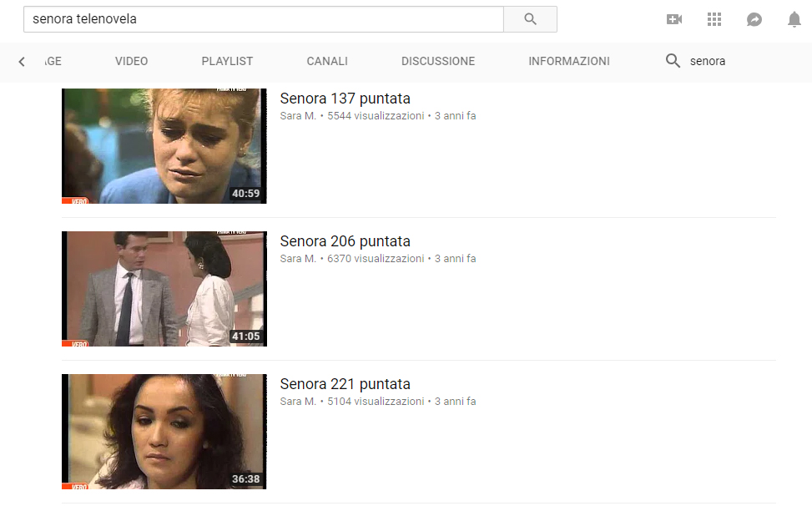Open the notifications bell
Screen dimensions: 812x506
click(794, 20)
